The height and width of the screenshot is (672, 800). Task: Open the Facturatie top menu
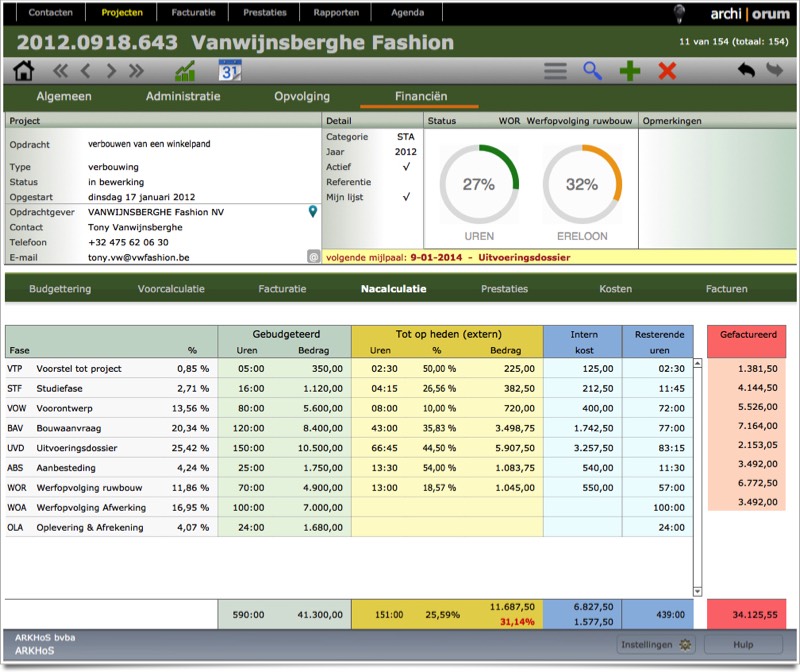point(193,12)
